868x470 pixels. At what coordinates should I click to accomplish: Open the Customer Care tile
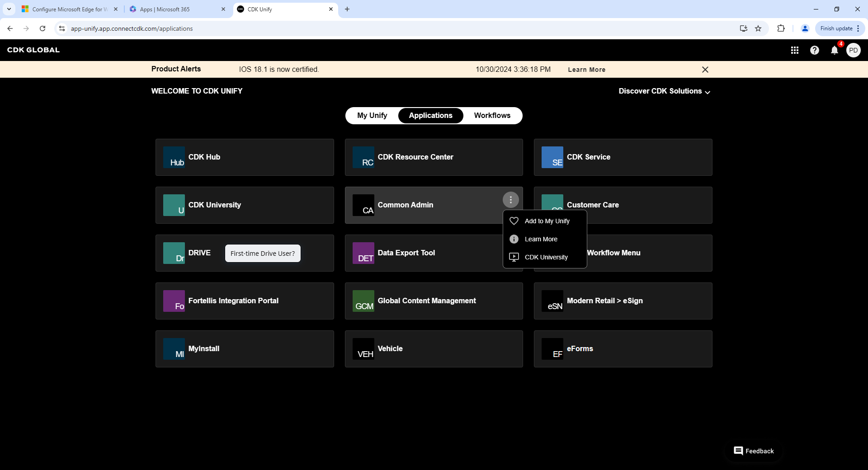pos(623,205)
